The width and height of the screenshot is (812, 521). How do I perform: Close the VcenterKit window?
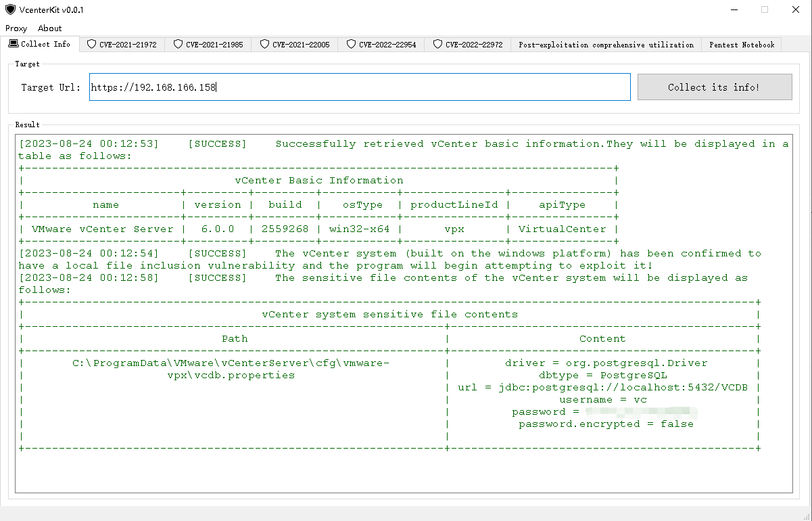coord(796,10)
